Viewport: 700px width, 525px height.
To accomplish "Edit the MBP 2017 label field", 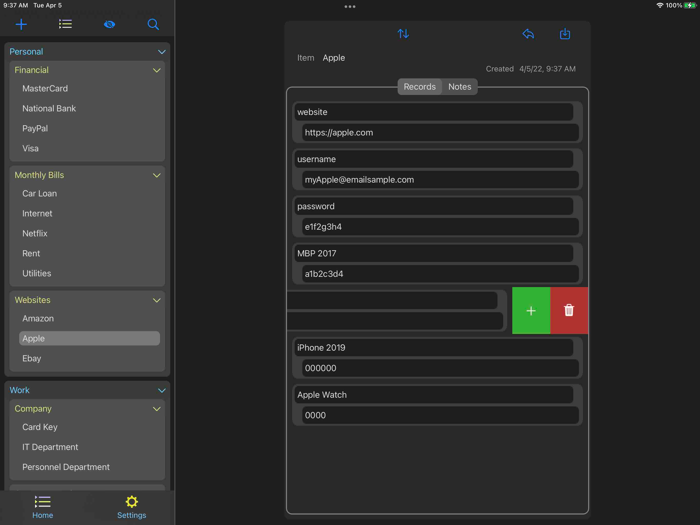I will pyautogui.click(x=433, y=254).
